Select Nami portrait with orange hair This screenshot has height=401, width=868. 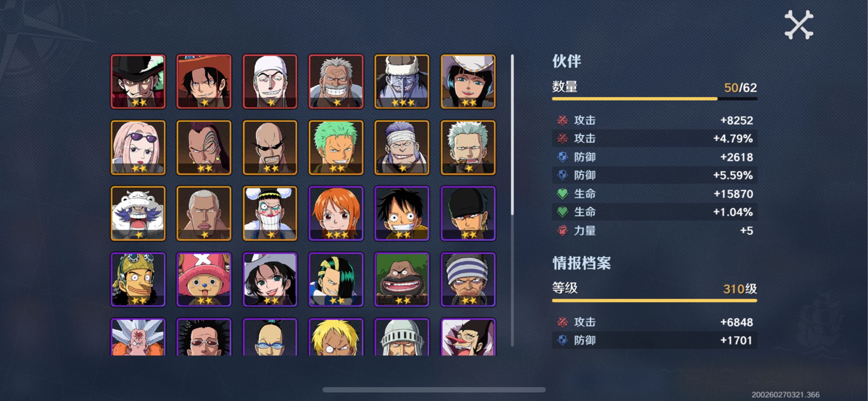336,213
